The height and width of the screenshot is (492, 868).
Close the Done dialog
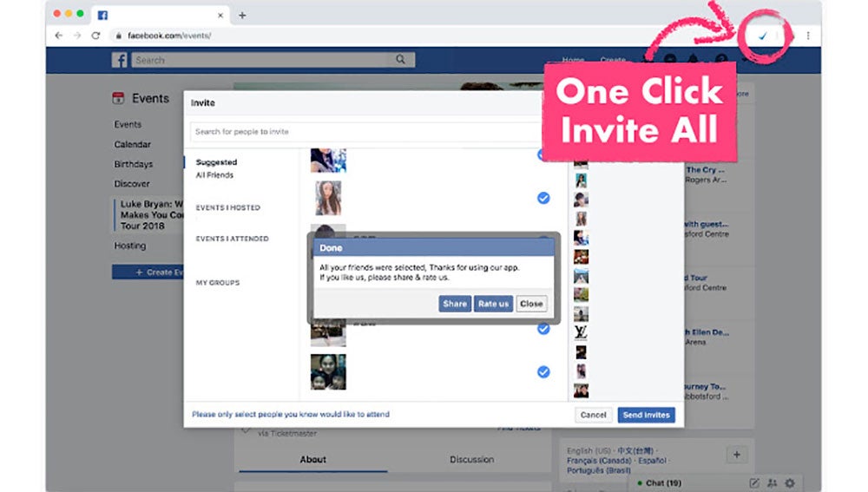coord(531,304)
